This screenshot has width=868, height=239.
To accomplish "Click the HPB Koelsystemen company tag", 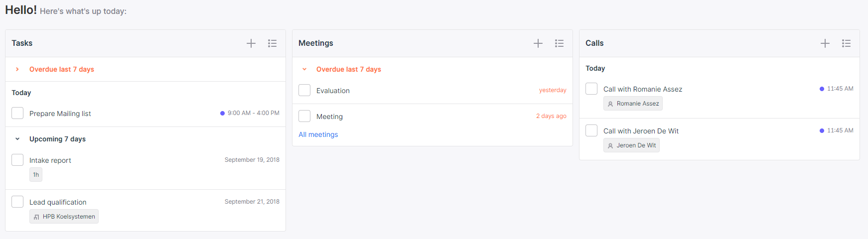I will pos(64,217).
